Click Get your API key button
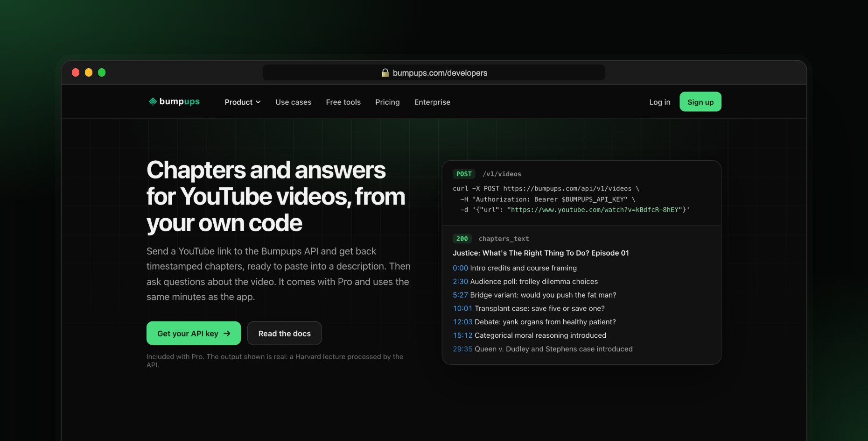 click(x=194, y=333)
